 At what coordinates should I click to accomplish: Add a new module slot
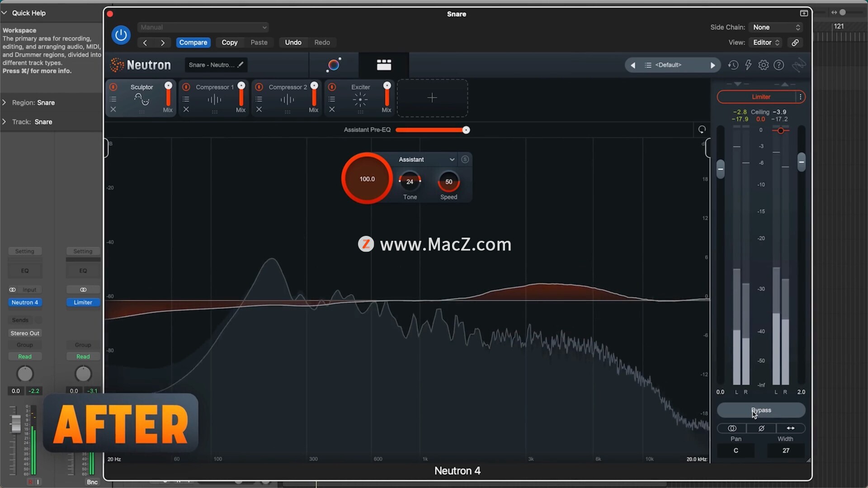pyautogui.click(x=432, y=98)
